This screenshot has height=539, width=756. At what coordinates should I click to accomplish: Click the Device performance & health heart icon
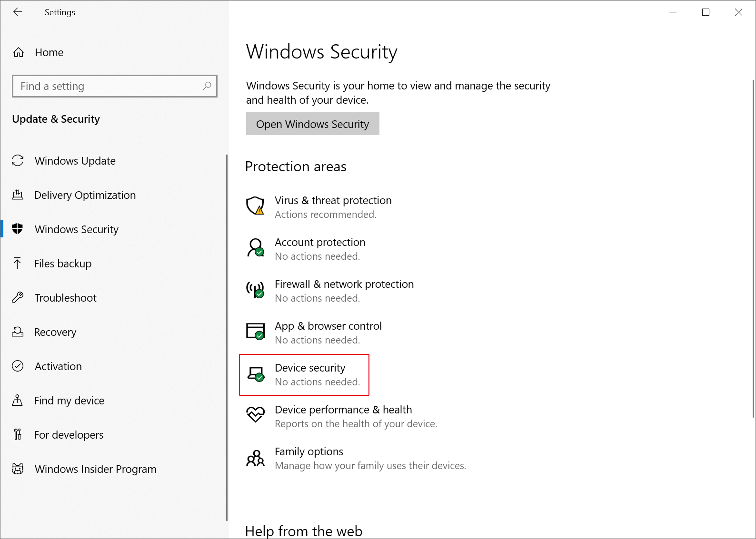point(255,415)
